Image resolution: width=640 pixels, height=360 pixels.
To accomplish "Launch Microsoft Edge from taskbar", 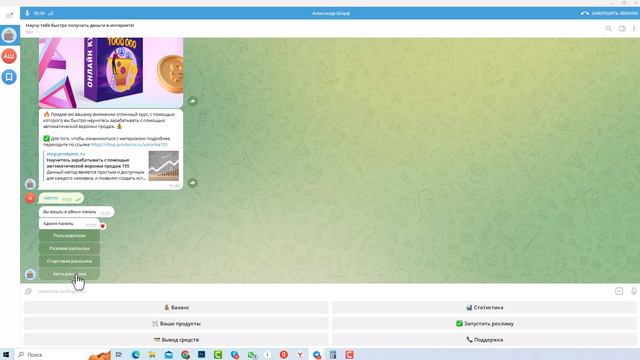I will 136,355.
